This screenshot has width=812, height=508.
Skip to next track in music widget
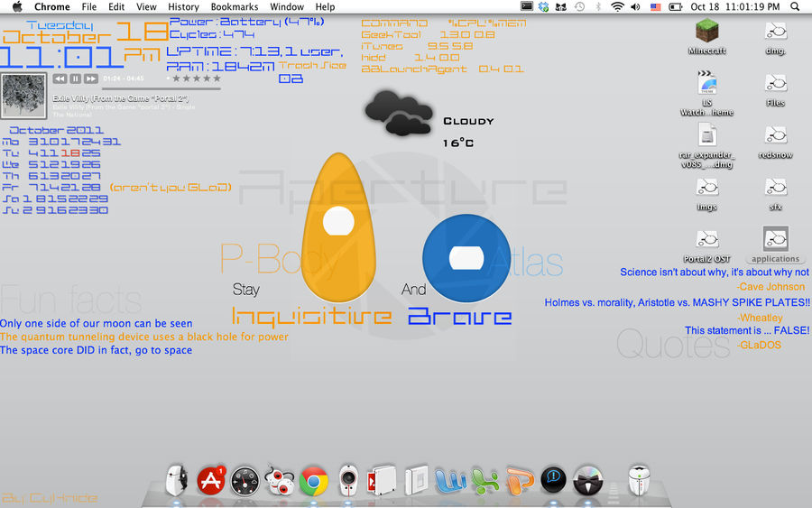(91, 79)
